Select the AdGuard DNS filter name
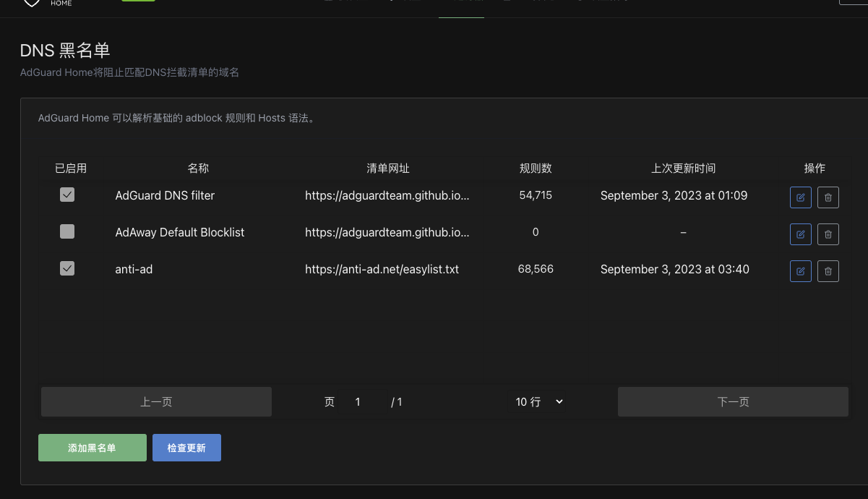The height and width of the screenshot is (499, 868). coord(165,195)
